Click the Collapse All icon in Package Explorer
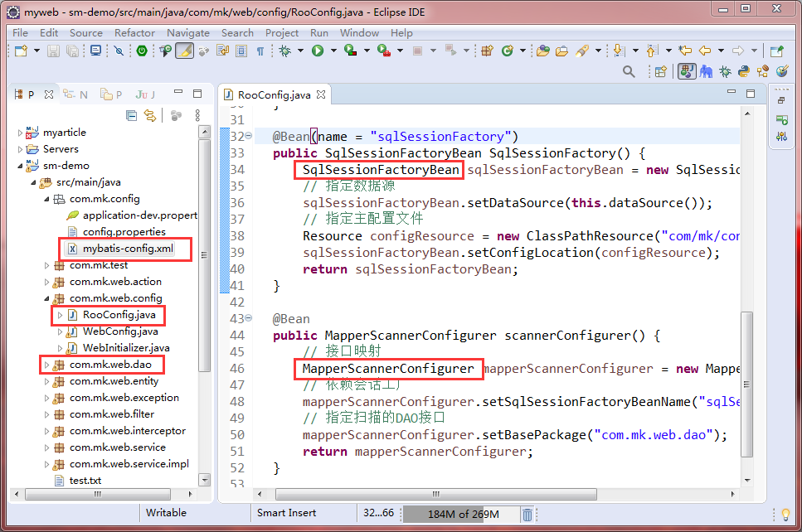The image size is (802, 532). [131, 116]
